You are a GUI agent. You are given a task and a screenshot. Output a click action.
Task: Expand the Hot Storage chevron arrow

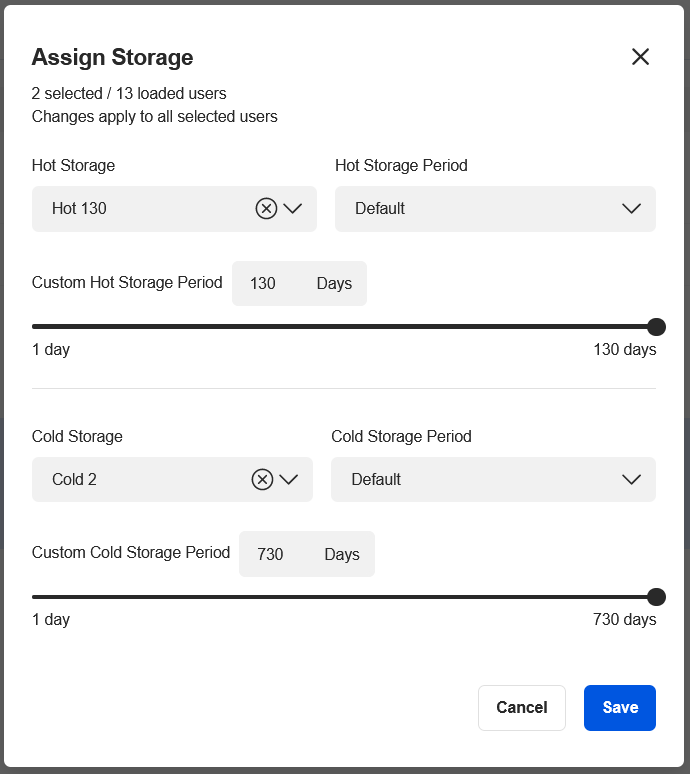click(x=292, y=209)
